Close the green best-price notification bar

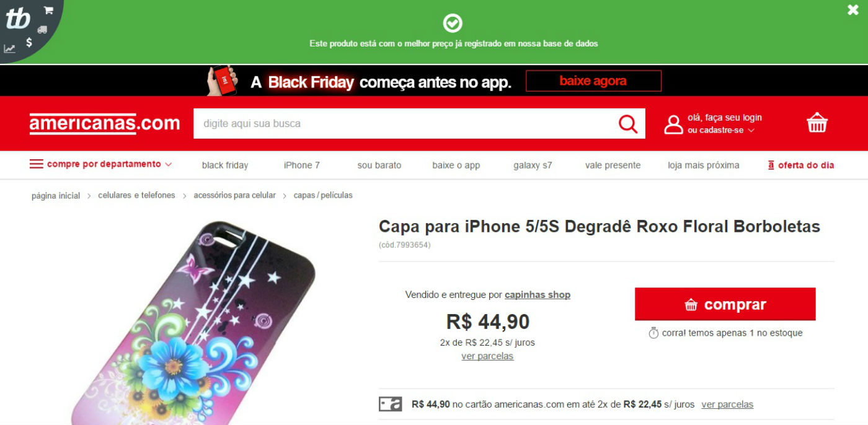pos(853,9)
